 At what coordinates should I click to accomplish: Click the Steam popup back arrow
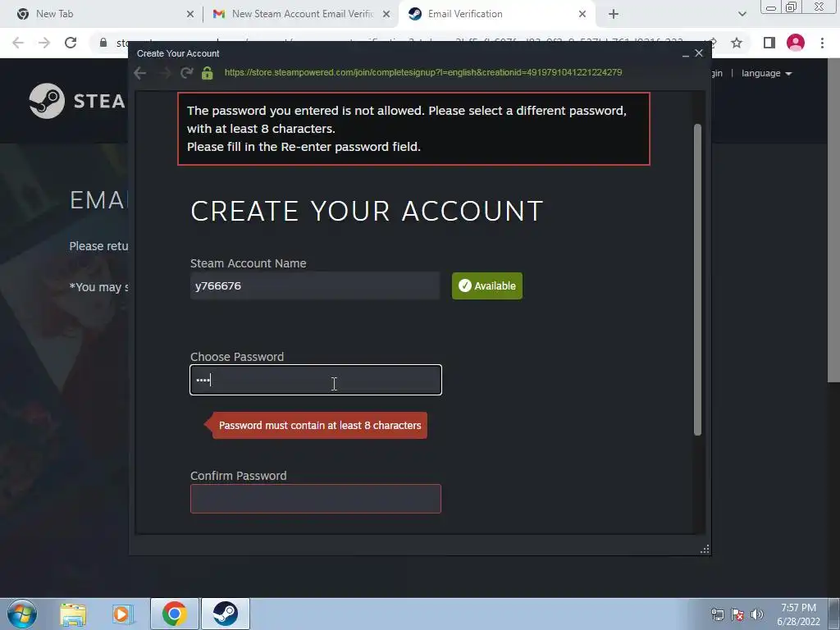click(x=139, y=73)
